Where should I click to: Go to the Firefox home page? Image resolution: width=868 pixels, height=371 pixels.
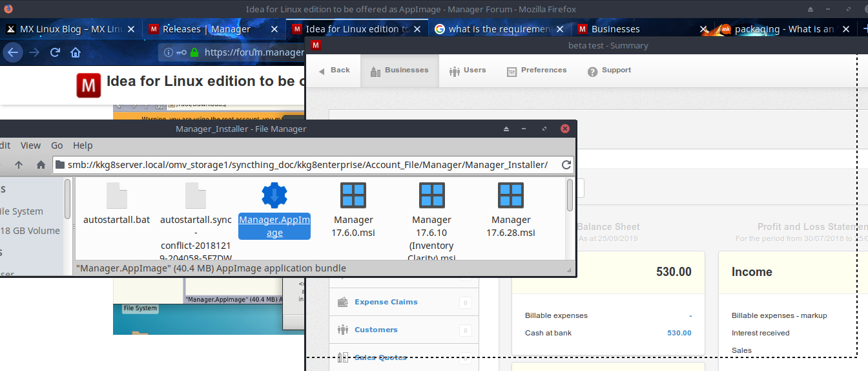click(x=76, y=52)
